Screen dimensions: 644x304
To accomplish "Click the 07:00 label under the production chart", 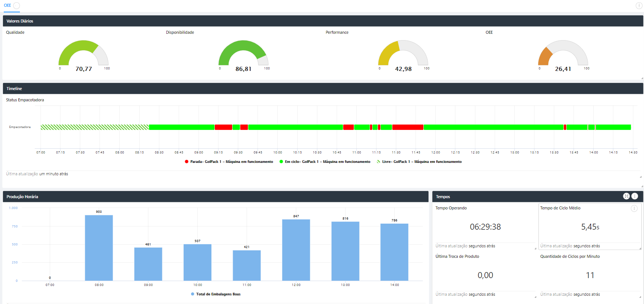I will click(x=50, y=285).
